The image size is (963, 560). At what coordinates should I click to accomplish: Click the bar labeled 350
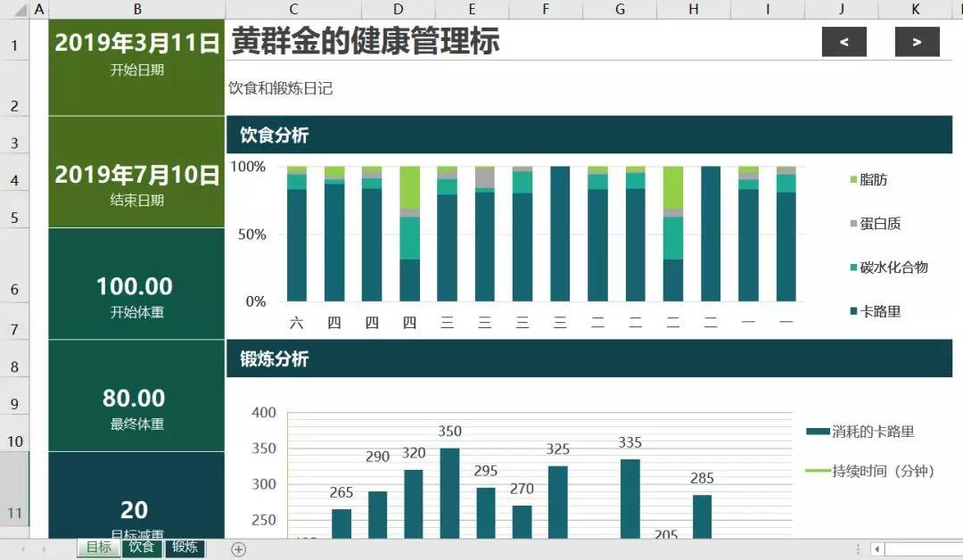(449, 493)
